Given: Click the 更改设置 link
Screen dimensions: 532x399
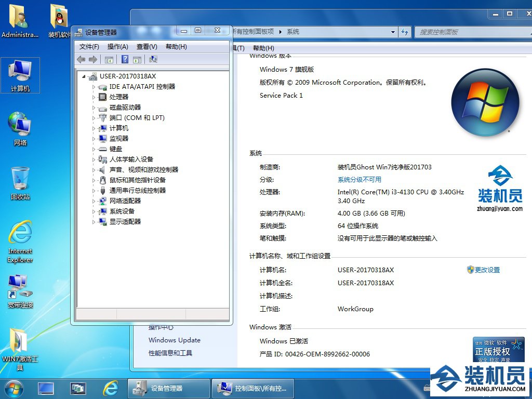Looking at the screenshot, I should click(487, 270).
